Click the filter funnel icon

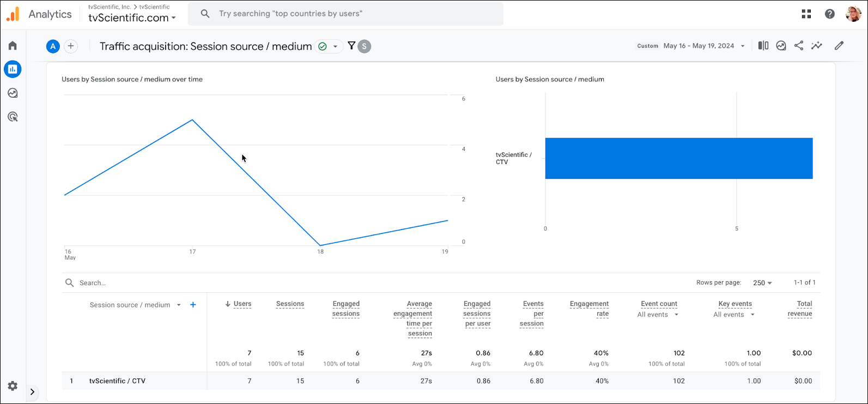[x=351, y=46]
